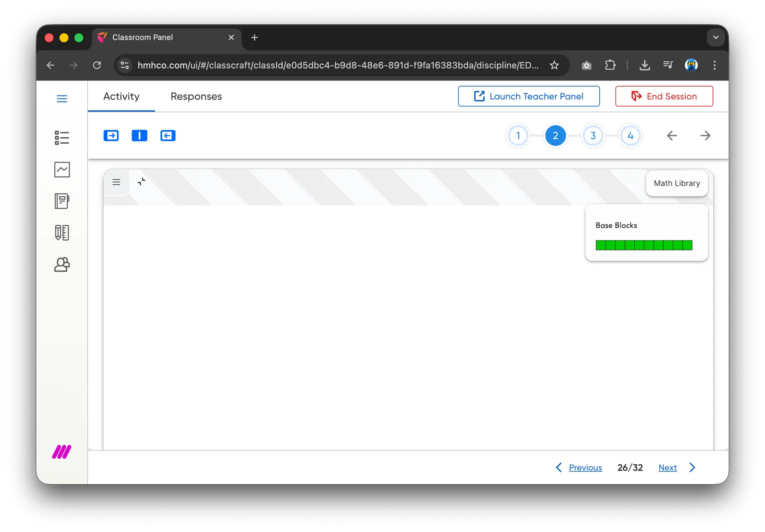Click the End Session button
765x532 pixels.
(664, 96)
